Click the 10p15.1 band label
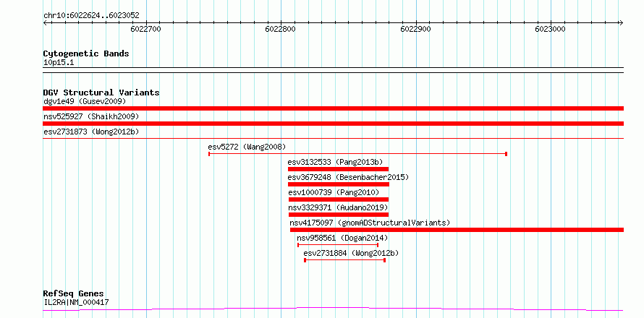 59,63
